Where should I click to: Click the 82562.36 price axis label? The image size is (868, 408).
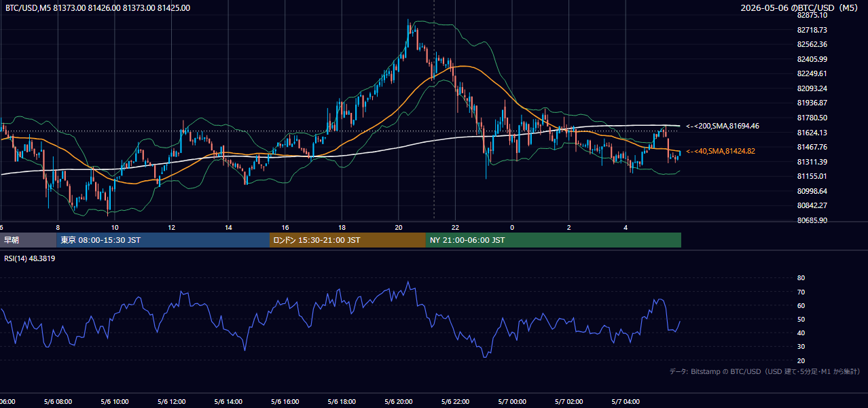(812, 44)
